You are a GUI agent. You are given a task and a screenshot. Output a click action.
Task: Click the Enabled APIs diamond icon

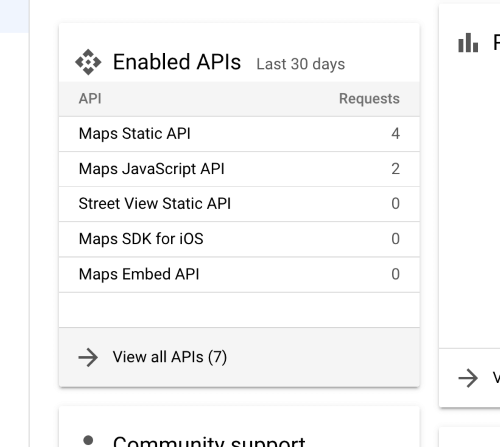[88, 62]
